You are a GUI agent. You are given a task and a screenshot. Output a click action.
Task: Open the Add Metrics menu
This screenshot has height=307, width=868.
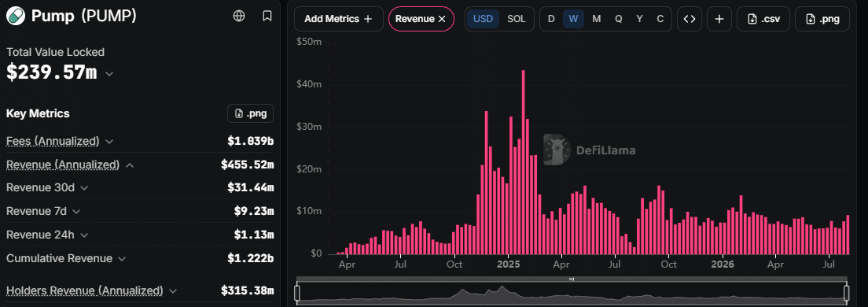click(x=338, y=19)
